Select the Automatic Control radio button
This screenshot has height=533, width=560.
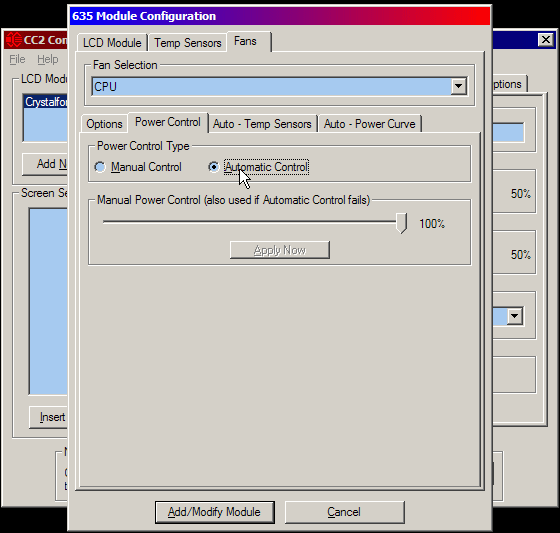coord(214,167)
